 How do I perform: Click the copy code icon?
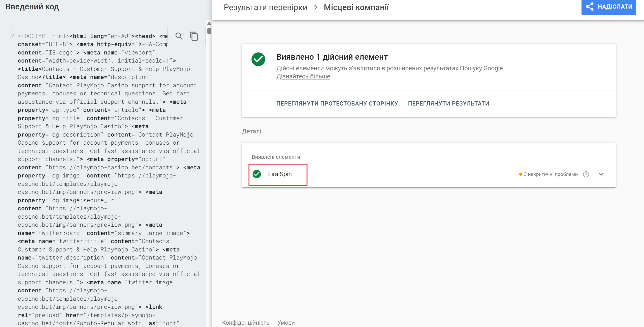tap(194, 36)
